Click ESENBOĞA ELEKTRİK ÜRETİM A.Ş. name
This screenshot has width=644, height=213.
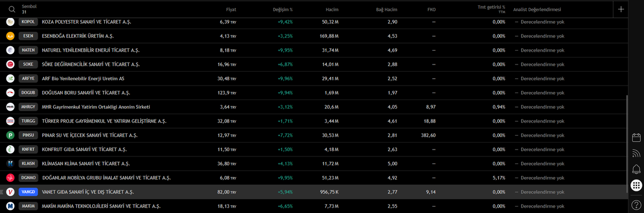(x=78, y=36)
